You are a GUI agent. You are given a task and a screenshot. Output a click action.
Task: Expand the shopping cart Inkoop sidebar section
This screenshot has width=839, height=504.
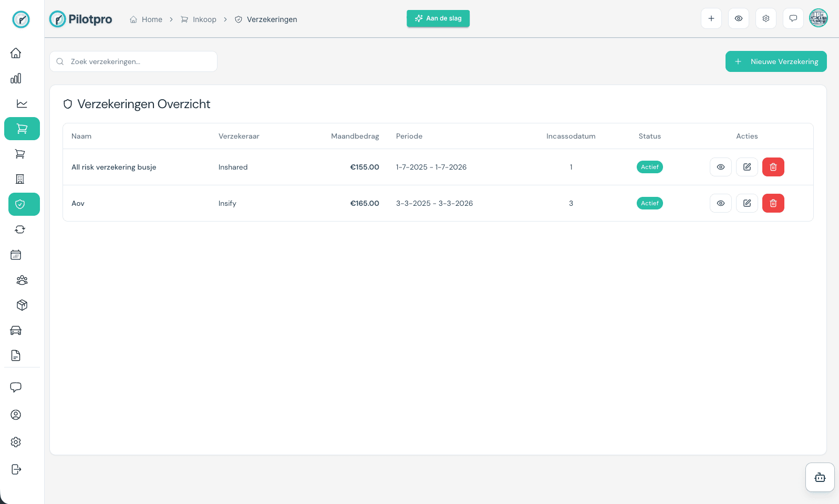(22, 129)
